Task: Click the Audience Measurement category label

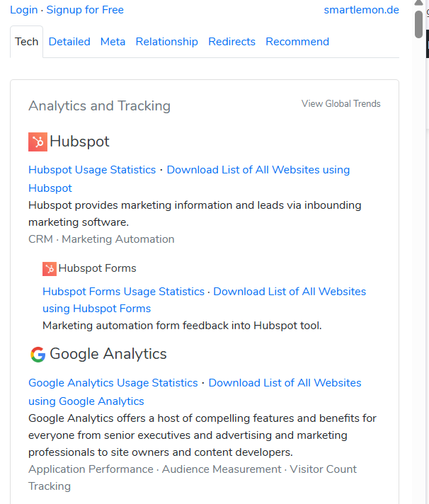Action: (222, 469)
